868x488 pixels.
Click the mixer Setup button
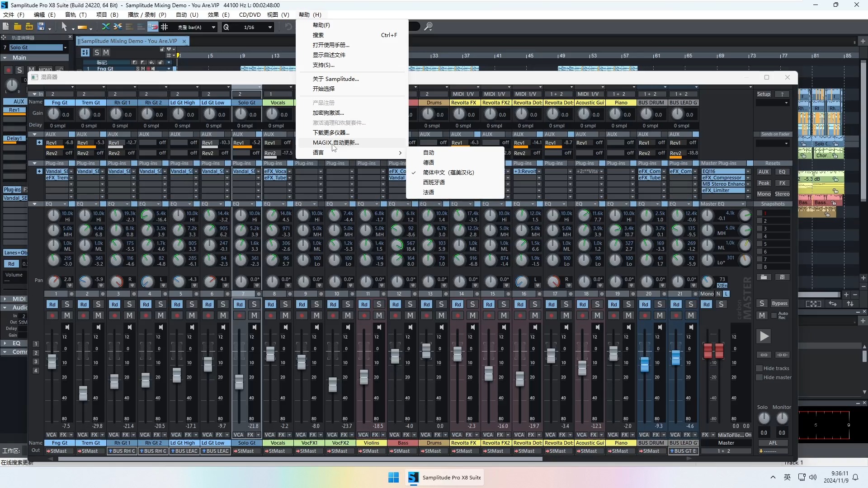(764, 94)
